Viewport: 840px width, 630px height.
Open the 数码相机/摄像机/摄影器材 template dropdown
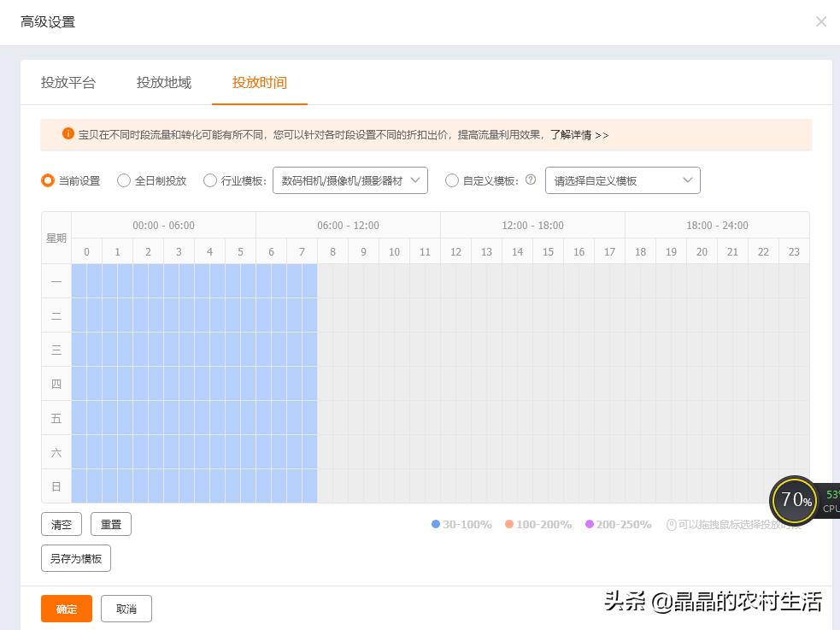click(350, 180)
